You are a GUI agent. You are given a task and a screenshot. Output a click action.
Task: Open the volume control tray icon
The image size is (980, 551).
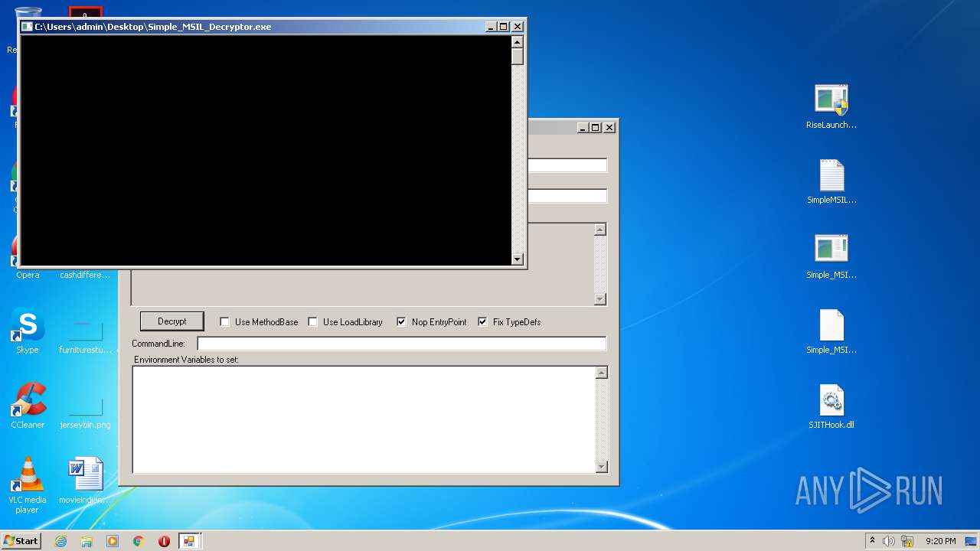889,541
